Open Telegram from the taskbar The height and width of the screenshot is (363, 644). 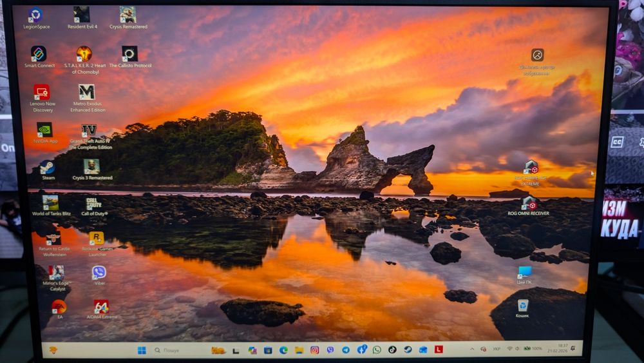346,350
